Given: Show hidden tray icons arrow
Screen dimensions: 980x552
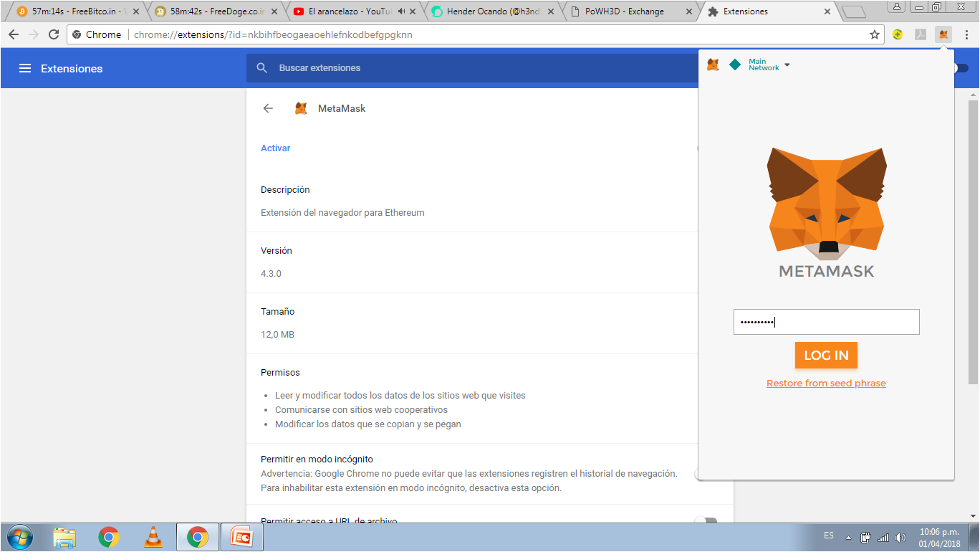Looking at the screenshot, I should [848, 537].
